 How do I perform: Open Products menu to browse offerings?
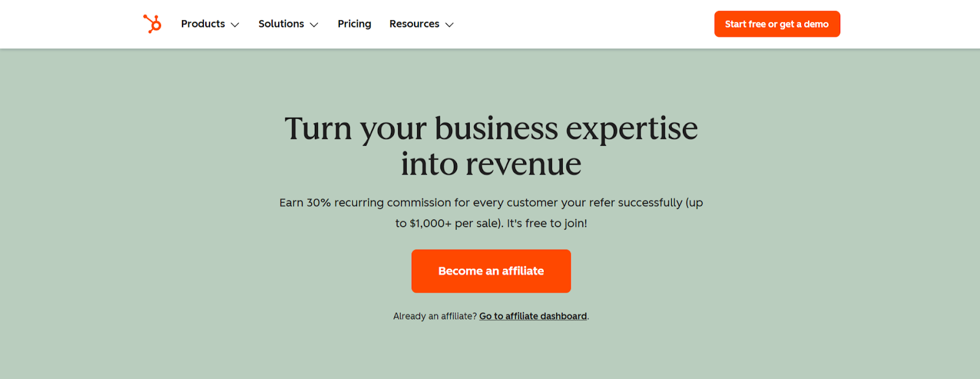click(x=203, y=23)
